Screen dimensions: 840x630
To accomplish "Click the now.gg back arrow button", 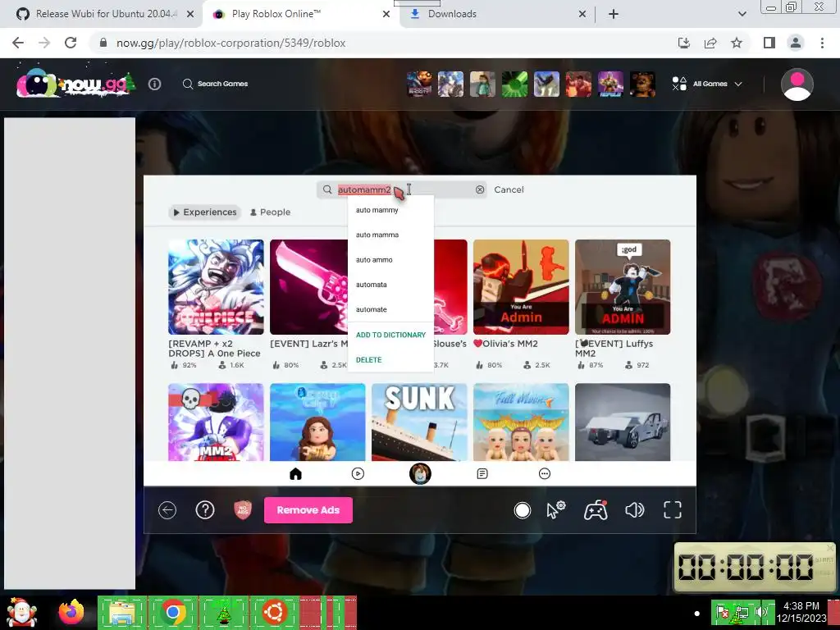I will coord(167,510).
